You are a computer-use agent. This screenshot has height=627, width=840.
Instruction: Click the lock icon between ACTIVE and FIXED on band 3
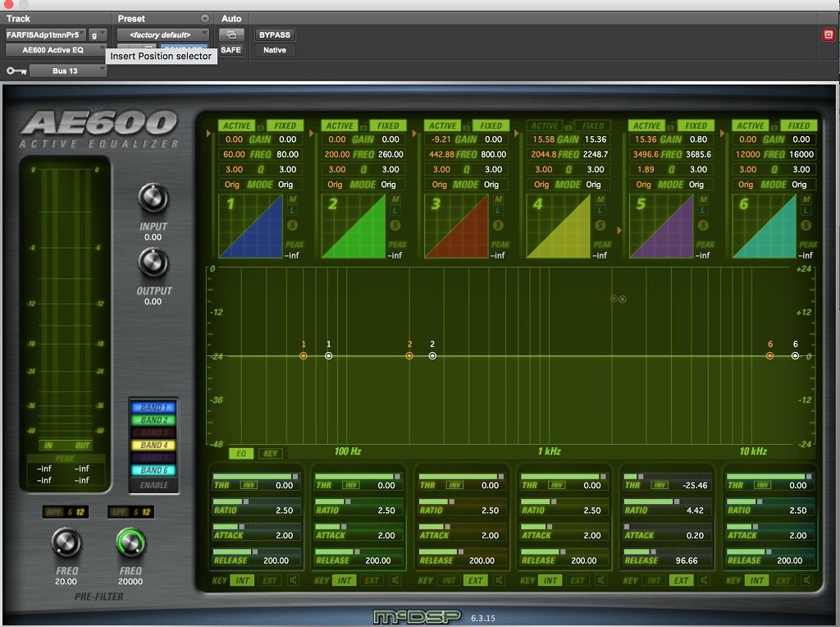[x=467, y=126]
